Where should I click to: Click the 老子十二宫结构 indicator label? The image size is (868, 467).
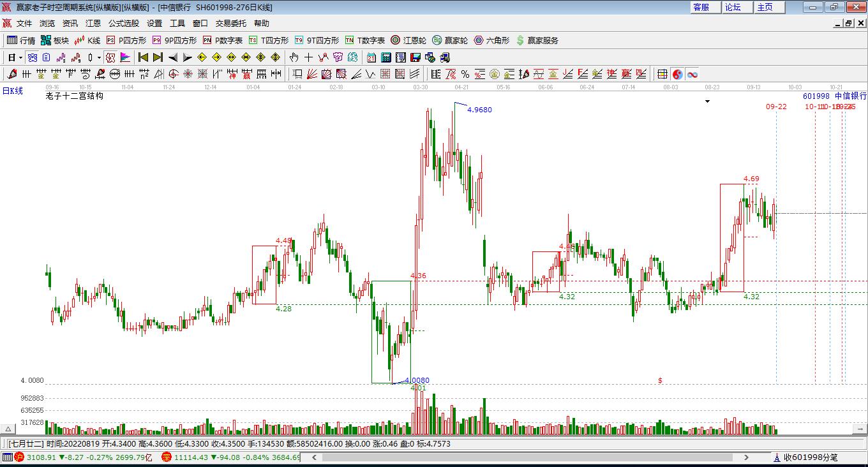click(74, 96)
